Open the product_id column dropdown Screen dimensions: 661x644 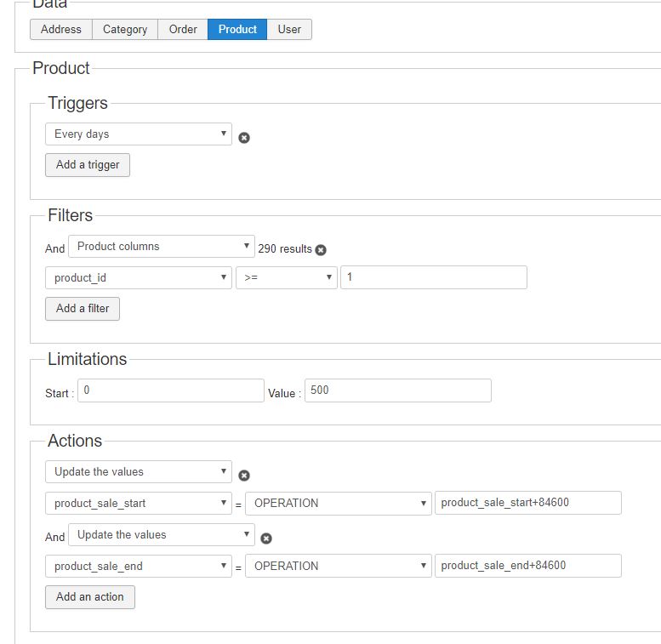138,277
